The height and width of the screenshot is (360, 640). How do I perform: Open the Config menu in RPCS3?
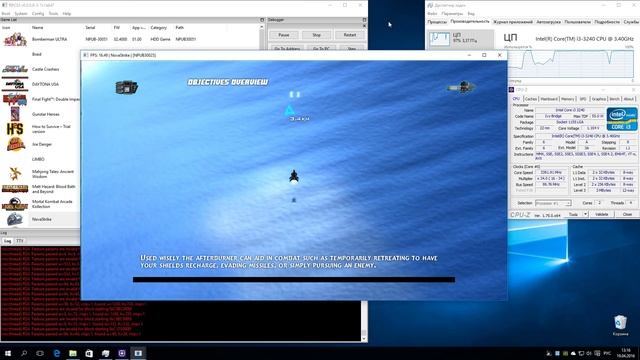point(38,13)
